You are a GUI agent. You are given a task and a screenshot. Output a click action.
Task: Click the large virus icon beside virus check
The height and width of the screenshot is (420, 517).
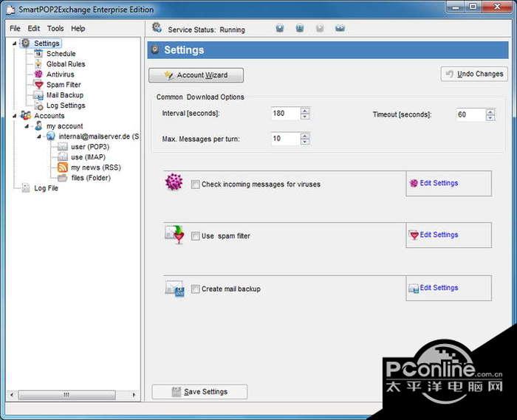click(174, 182)
